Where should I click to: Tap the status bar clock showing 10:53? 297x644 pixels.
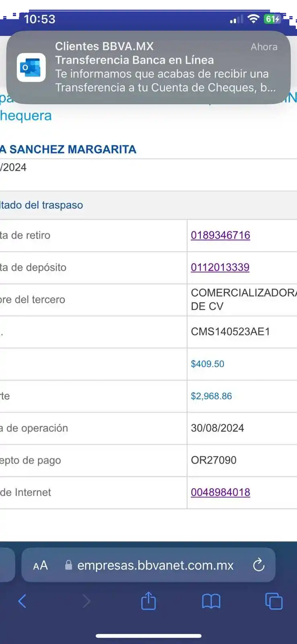point(39,19)
